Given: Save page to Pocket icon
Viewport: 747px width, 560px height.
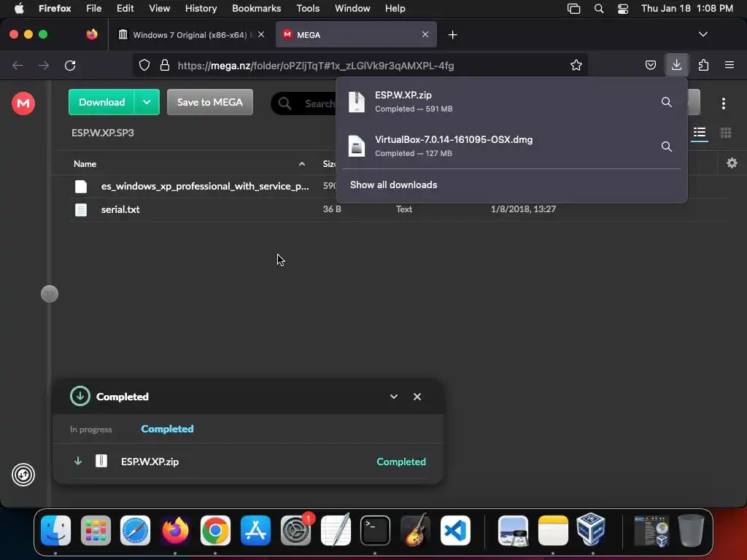Looking at the screenshot, I should tap(650, 65).
